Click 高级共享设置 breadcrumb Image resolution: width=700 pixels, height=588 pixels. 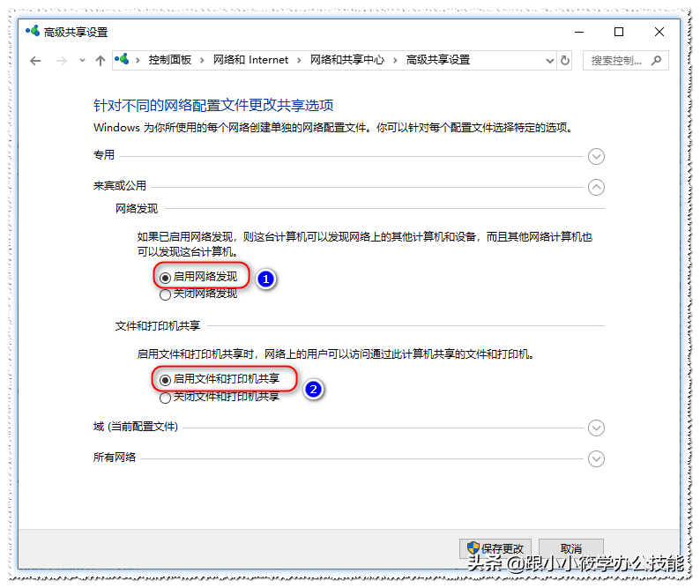click(438, 60)
